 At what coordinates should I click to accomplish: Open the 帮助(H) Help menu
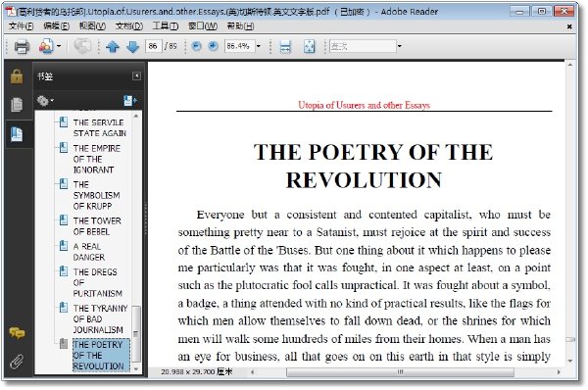[240, 25]
